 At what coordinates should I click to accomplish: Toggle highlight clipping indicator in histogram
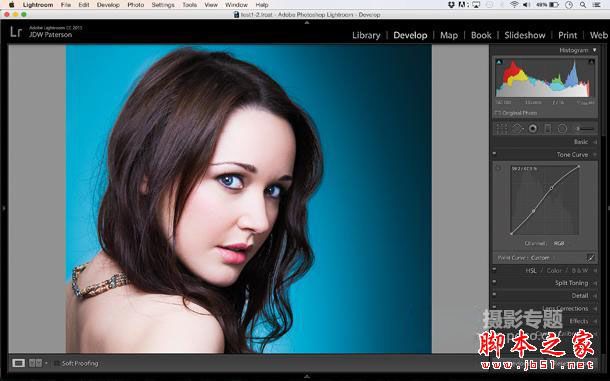coord(591,62)
